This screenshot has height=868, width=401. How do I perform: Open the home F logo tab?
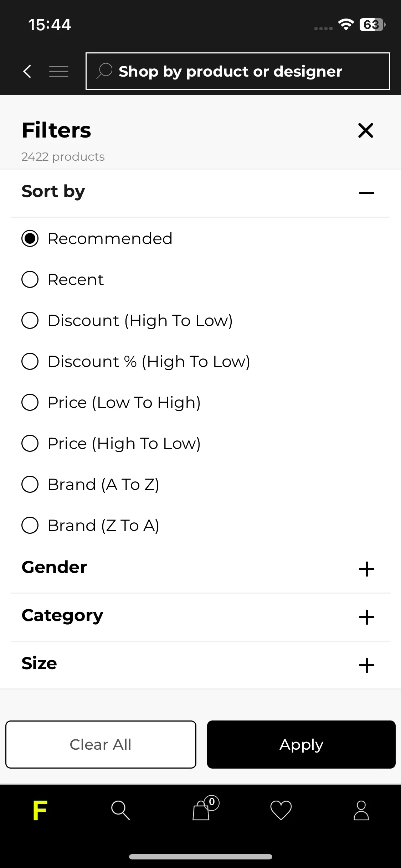pos(40,810)
